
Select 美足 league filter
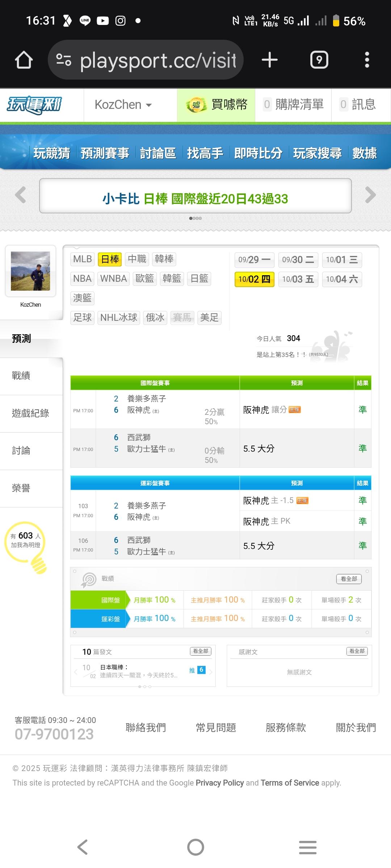point(209,318)
